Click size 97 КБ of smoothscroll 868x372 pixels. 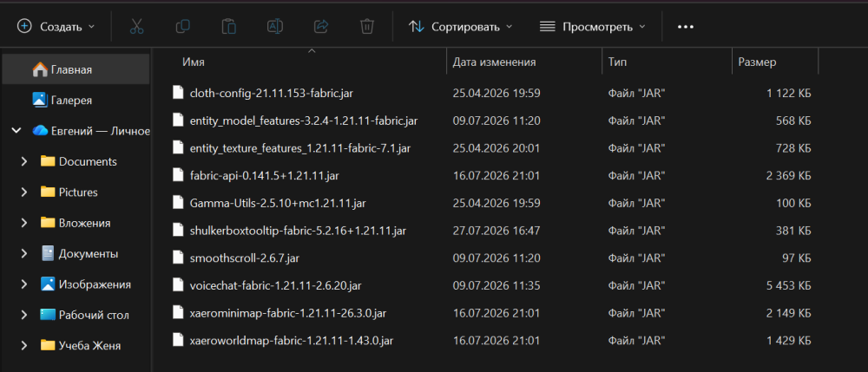point(797,258)
